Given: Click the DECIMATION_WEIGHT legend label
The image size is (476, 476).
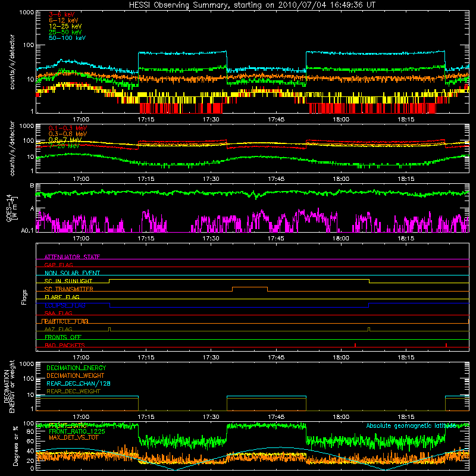Looking at the screenshot, I should click(x=76, y=375).
